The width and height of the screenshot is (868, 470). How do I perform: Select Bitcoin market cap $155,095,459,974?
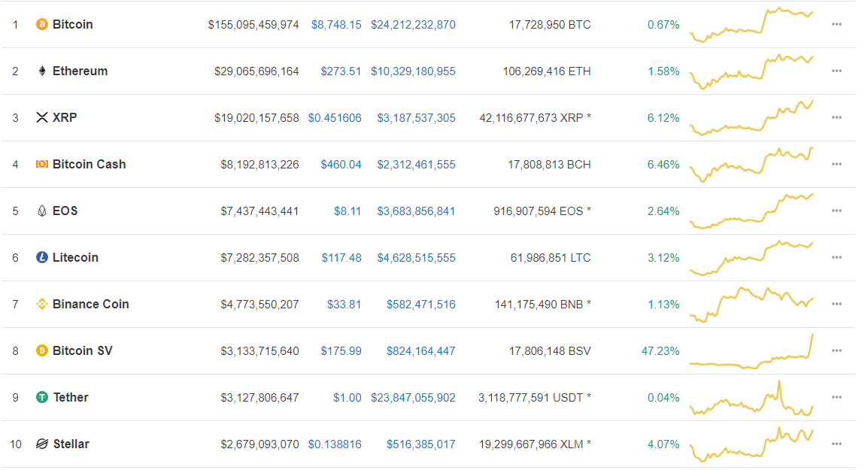pyautogui.click(x=253, y=25)
